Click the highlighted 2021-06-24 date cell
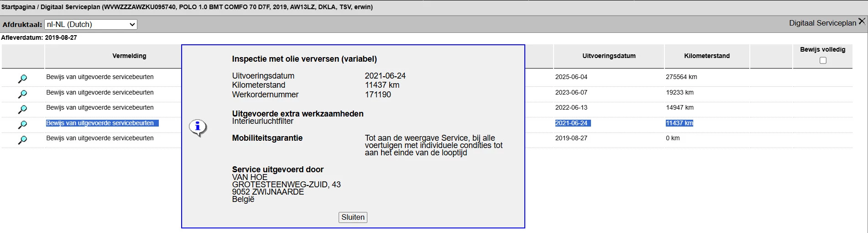Viewport: 868px width, 233px height. [571, 123]
